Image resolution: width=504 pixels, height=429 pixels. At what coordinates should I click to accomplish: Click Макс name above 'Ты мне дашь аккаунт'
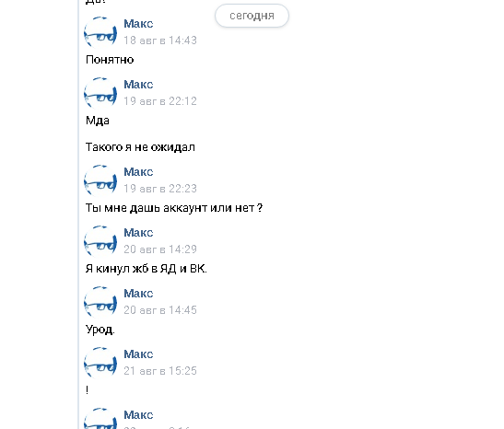click(138, 172)
